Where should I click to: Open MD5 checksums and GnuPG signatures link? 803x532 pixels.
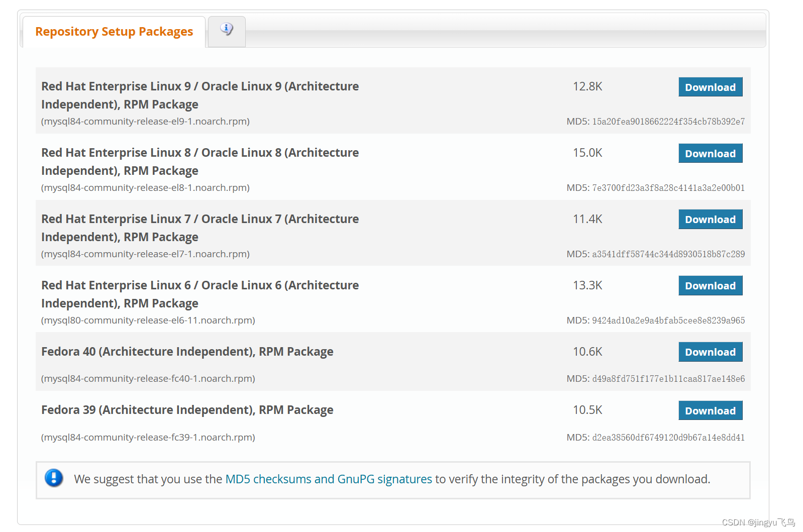coord(329,479)
